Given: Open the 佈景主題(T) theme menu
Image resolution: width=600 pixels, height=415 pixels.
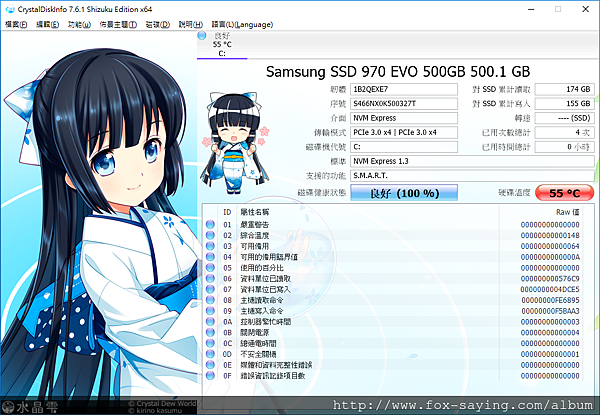Looking at the screenshot, I should coord(118,24).
